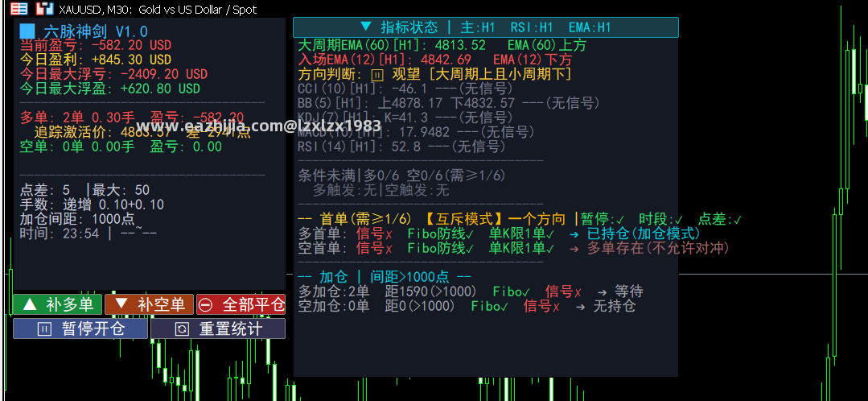Click the 空加仓:0单 距0 line
The width and height of the screenshot is (868, 401).
467,306
